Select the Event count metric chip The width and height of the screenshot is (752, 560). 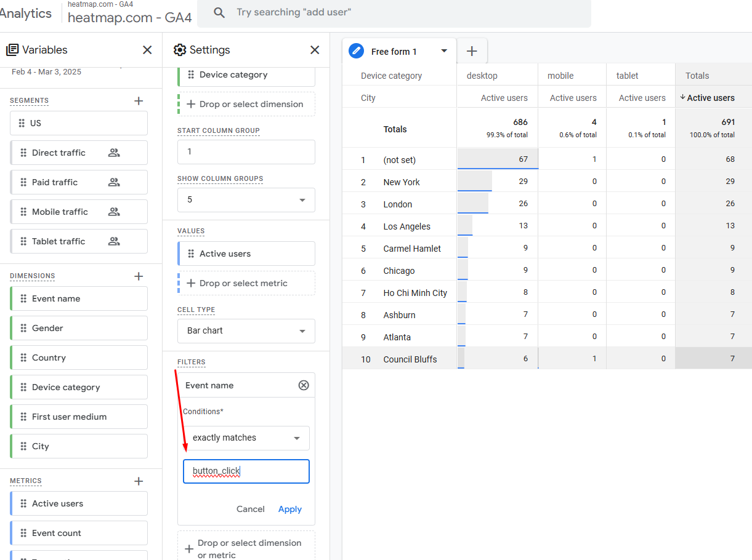[79, 533]
